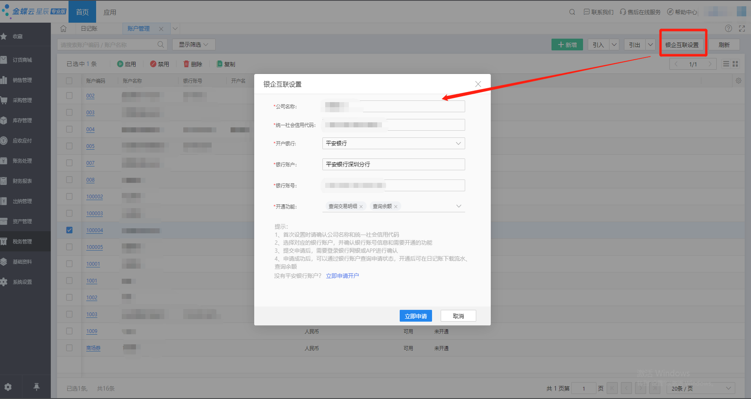
Task: Switch to the 应用 top tab
Action: (x=110, y=12)
